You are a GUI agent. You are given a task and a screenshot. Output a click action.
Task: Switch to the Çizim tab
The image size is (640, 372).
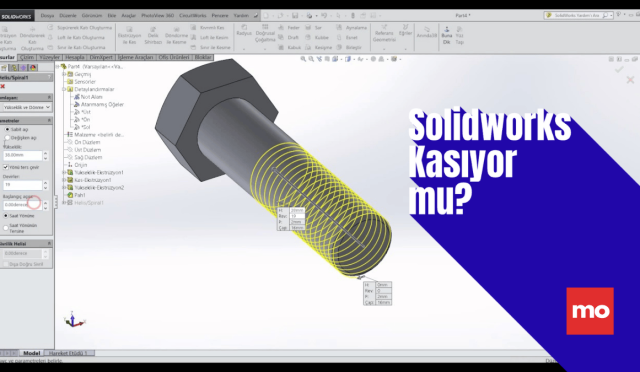click(27, 58)
